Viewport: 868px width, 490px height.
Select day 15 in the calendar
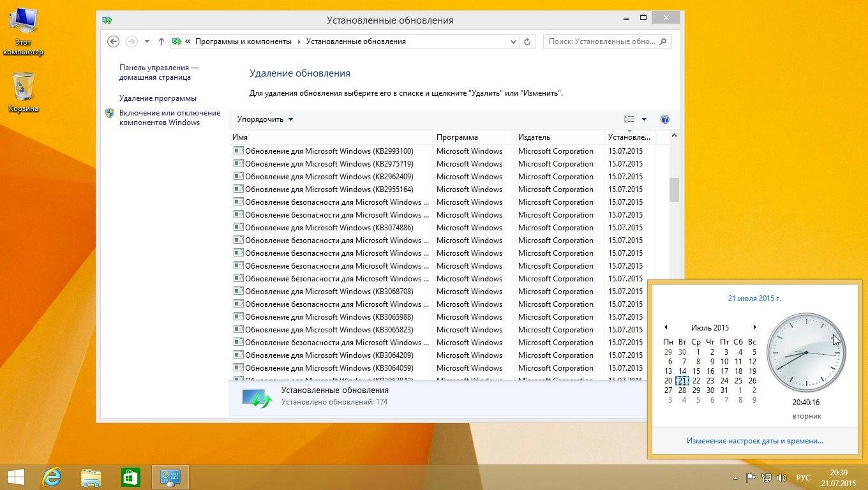pyautogui.click(x=696, y=371)
